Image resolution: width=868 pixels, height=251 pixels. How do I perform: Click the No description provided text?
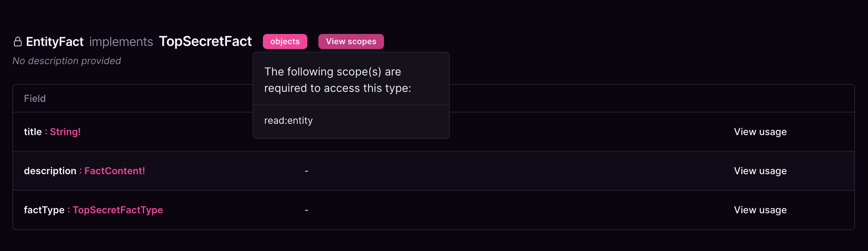coord(67,61)
